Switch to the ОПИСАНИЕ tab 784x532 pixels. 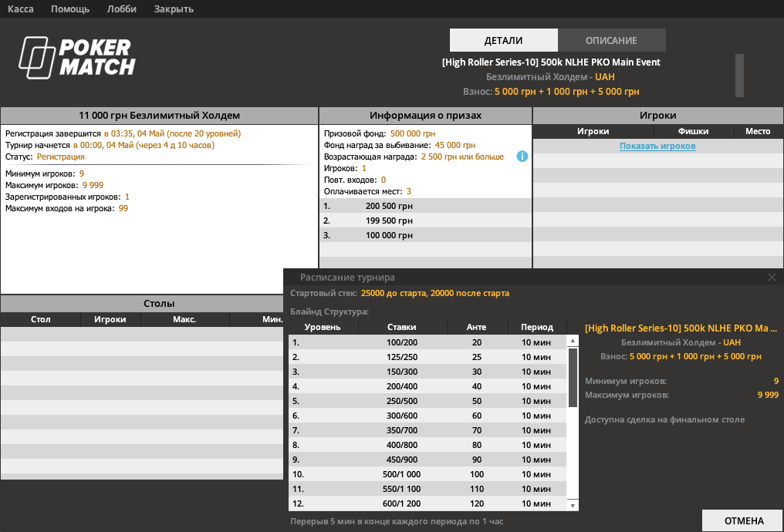612,40
